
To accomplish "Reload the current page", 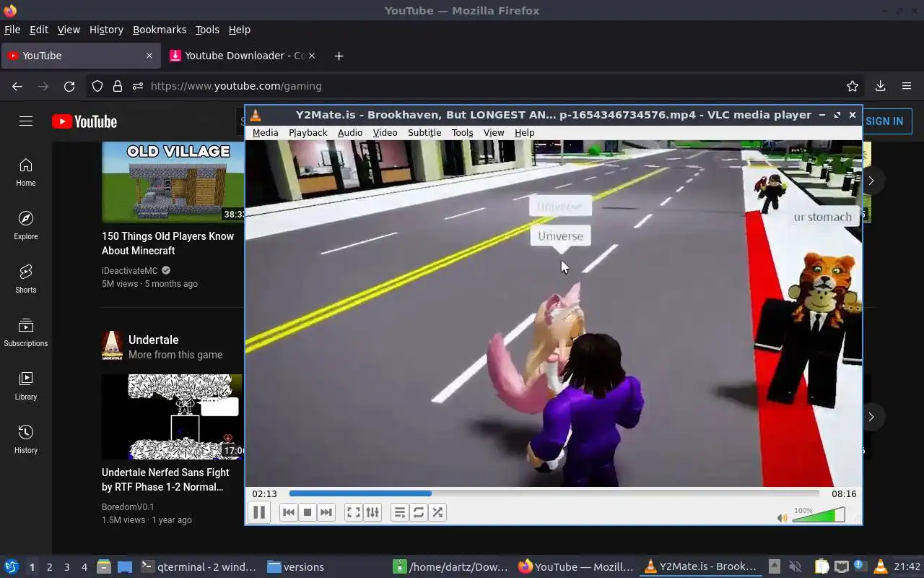I will click(69, 86).
